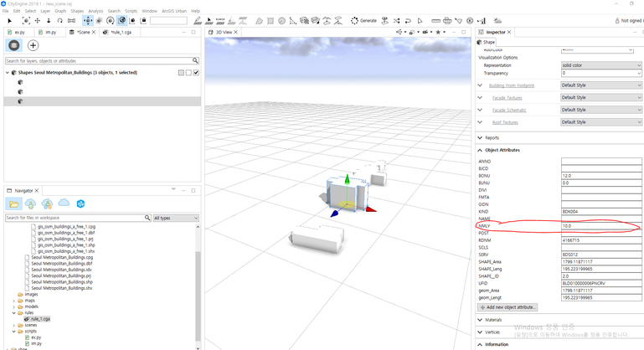644x350 pixels.
Task: Click the add layer plus icon
Action: pos(33,45)
